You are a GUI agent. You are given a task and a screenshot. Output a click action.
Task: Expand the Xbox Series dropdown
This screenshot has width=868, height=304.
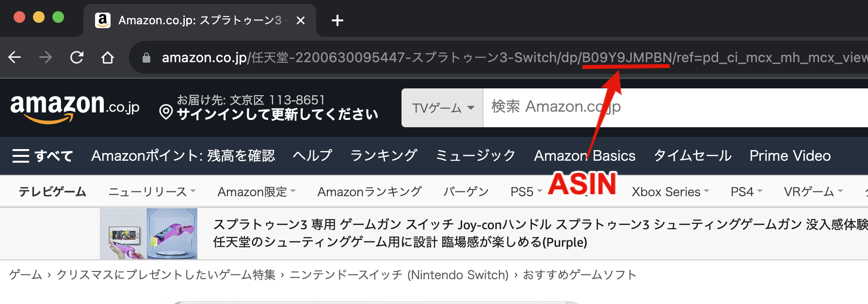[670, 191]
